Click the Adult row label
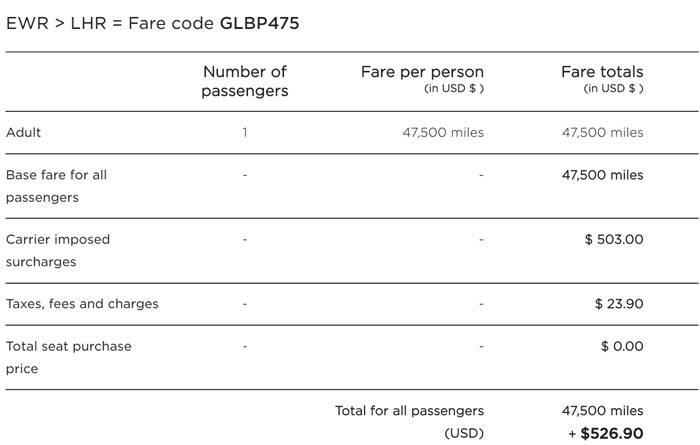 24,132
